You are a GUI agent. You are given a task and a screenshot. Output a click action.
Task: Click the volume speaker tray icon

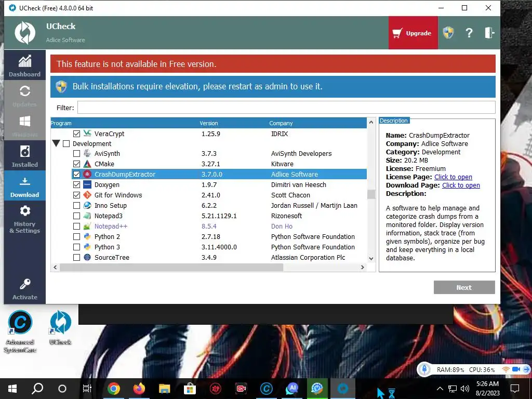click(465, 389)
